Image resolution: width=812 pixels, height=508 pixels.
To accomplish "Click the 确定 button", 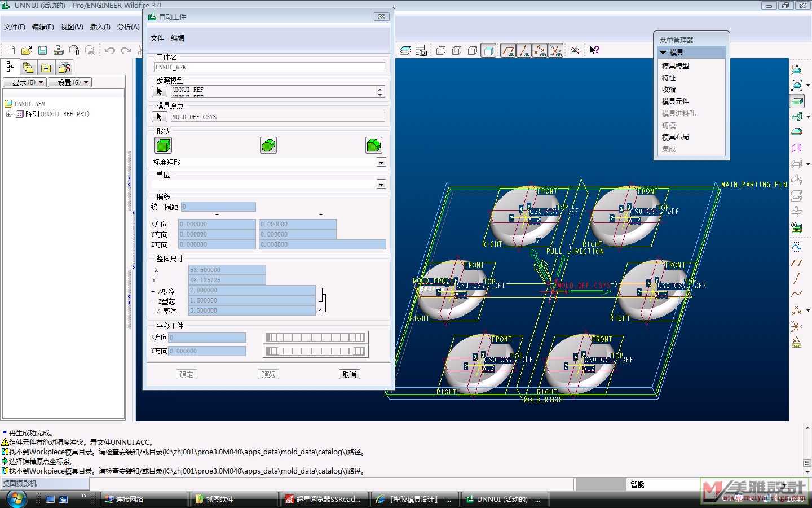I will click(187, 374).
